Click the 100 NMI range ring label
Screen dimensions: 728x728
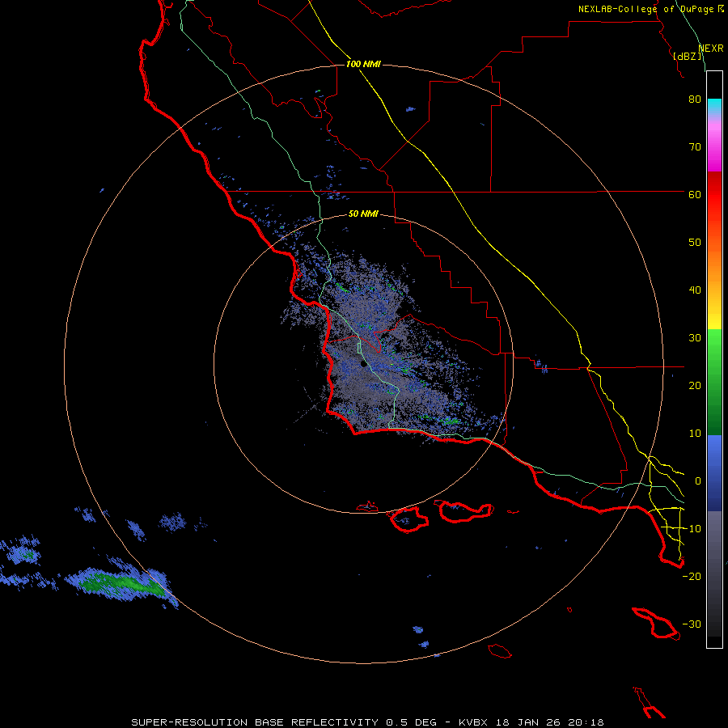[x=363, y=64]
